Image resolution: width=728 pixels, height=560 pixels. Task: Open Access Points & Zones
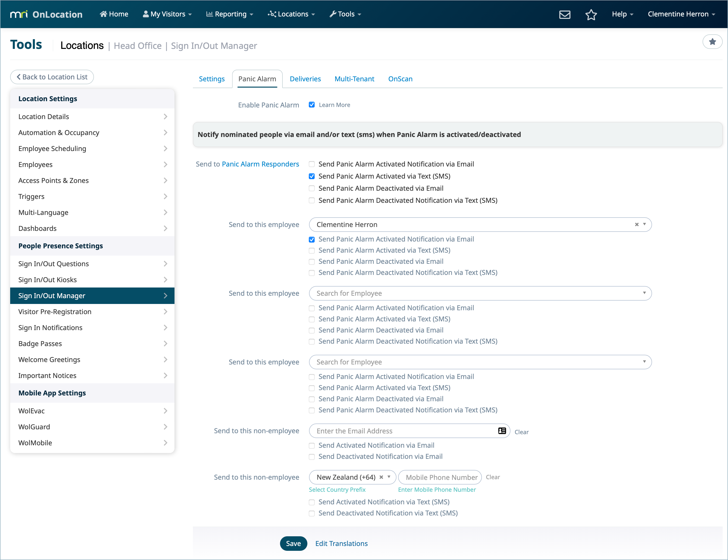click(x=92, y=181)
